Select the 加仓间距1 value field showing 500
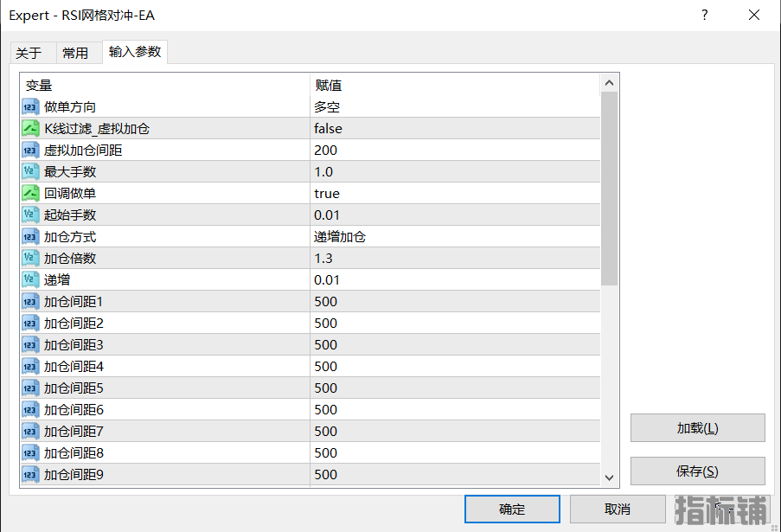 454,302
